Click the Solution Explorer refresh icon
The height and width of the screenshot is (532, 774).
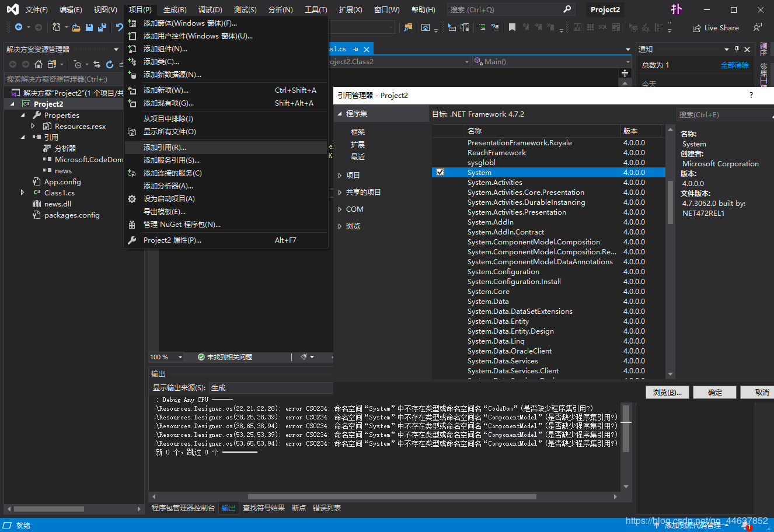[110, 64]
